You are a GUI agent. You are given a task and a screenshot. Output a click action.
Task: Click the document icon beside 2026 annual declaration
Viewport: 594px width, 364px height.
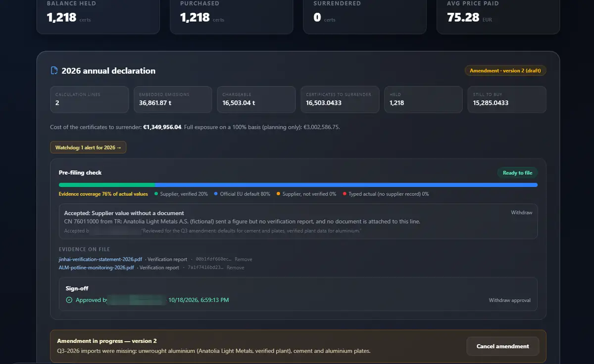54,71
